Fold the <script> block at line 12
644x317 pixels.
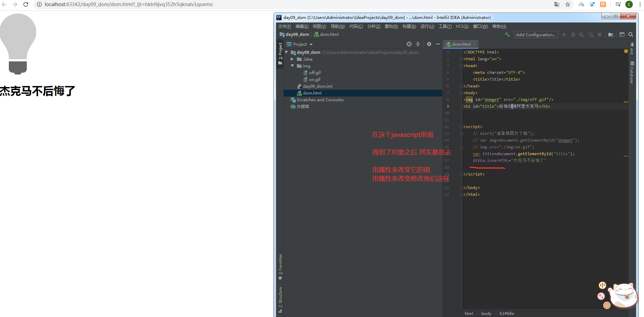(461, 127)
